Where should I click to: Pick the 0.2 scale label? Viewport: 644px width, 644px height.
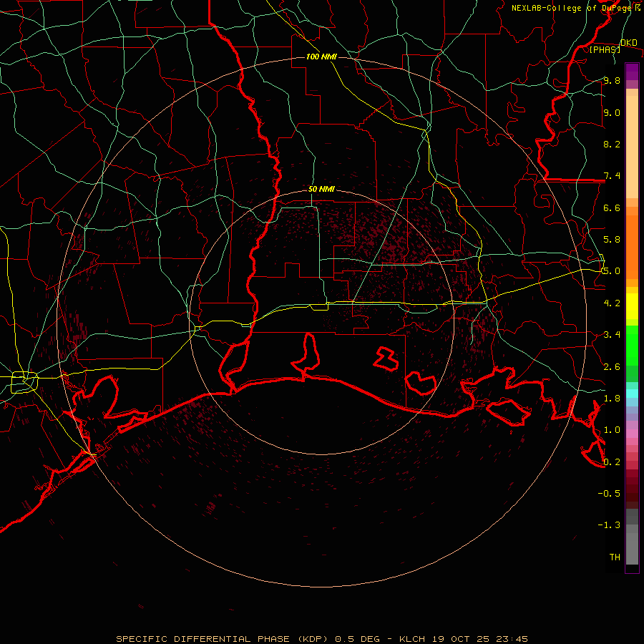612,462
